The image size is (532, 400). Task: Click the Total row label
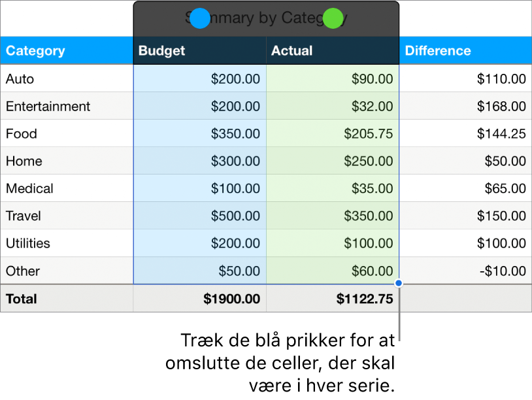21,299
